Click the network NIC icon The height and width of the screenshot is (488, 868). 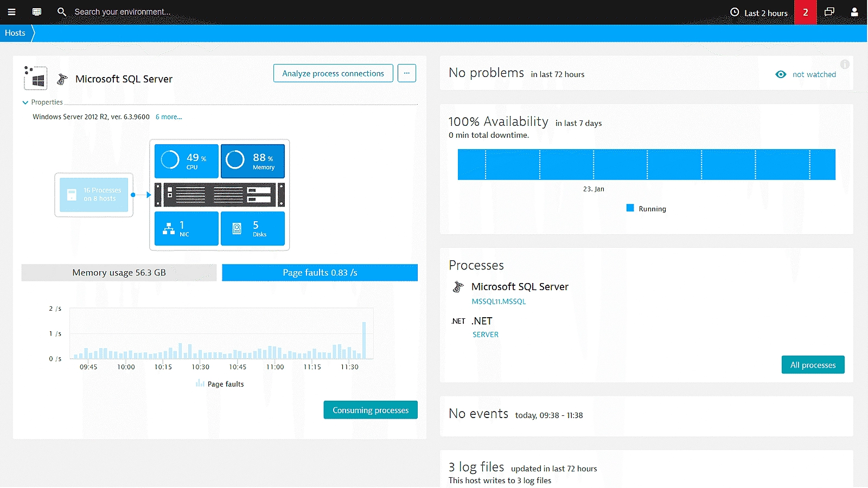[169, 229]
